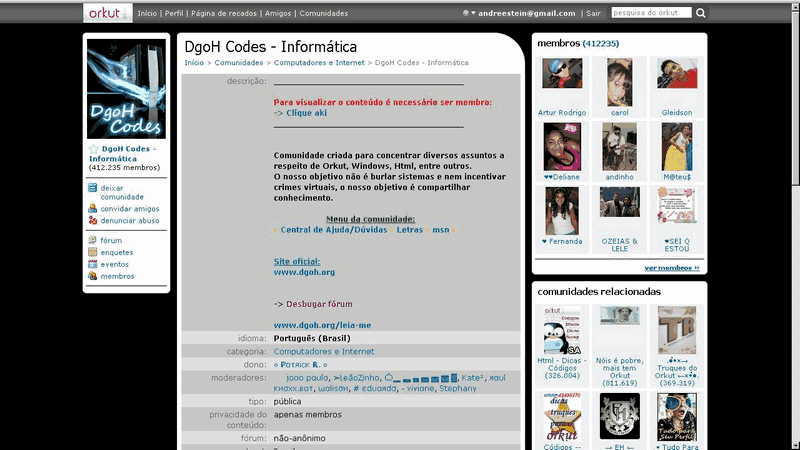Open www.dgoh.org site link
This screenshot has height=450, width=800.
pyautogui.click(x=304, y=272)
